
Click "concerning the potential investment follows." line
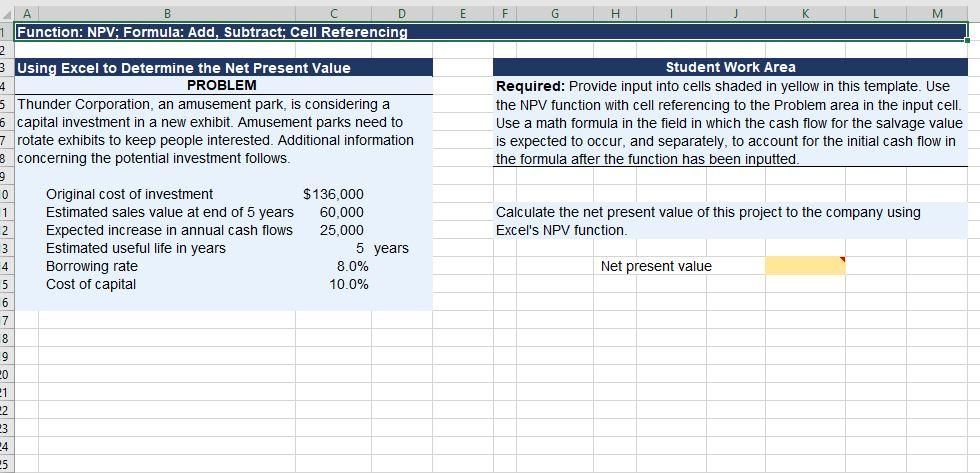(153, 158)
